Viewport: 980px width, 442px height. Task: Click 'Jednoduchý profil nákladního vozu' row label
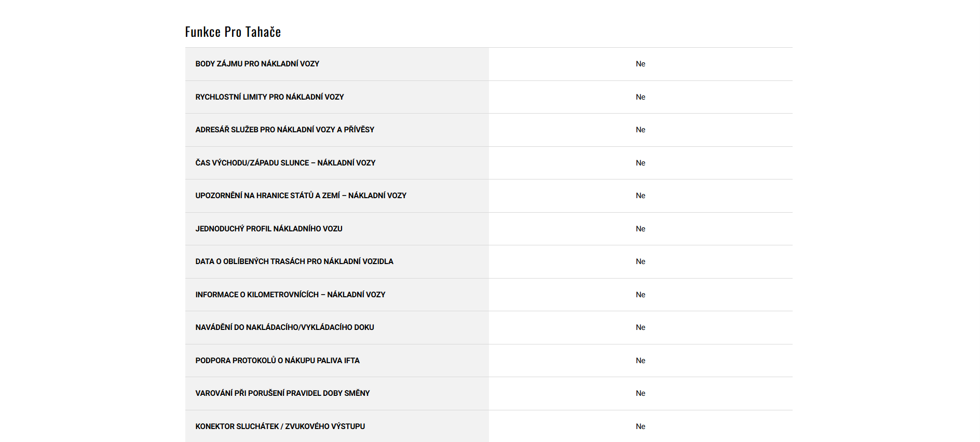pos(268,229)
